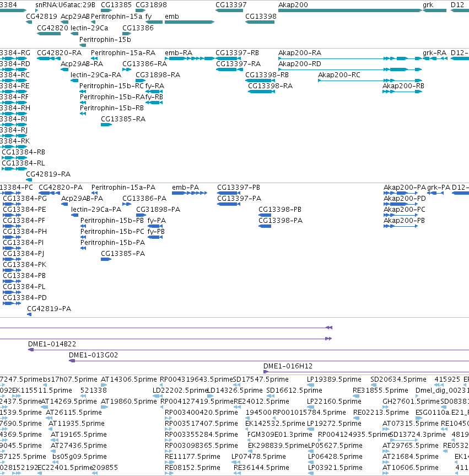Image resolution: width=469 pixels, height=476 pixels.
Task: Select transcript label 'CG13385-RA'
Action: (123, 119)
